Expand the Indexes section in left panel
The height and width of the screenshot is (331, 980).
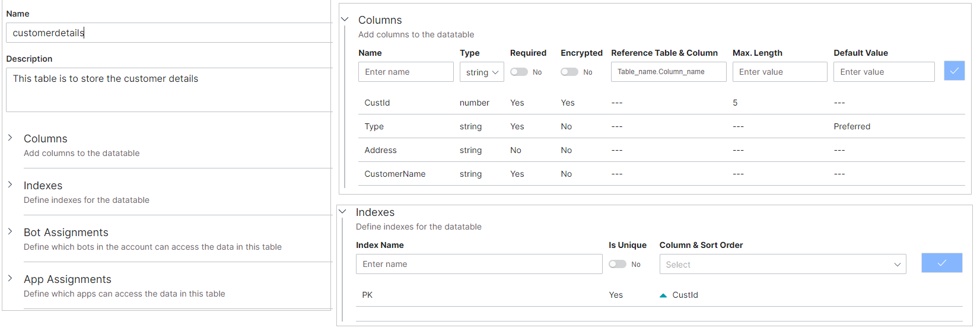tap(10, 184)
